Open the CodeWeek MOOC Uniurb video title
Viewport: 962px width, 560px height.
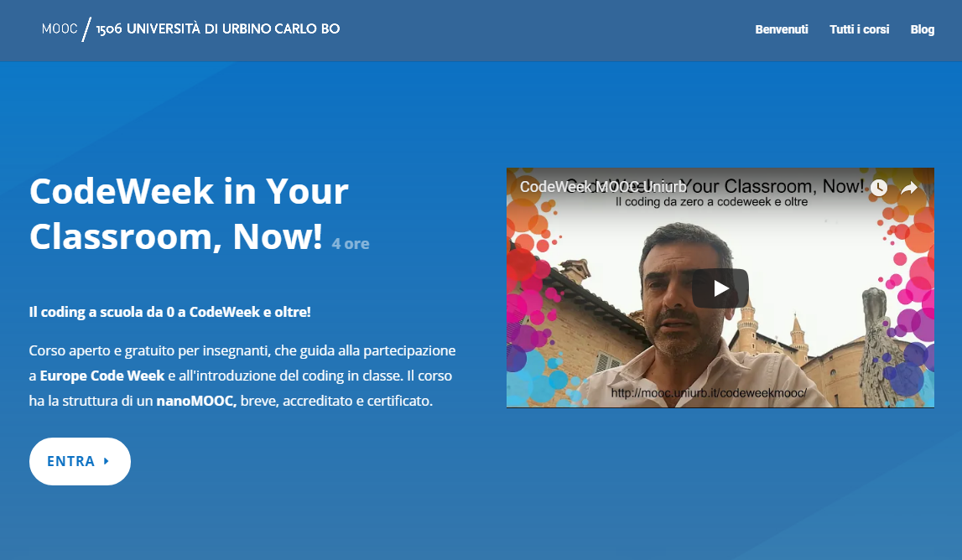tap(603, 186)
